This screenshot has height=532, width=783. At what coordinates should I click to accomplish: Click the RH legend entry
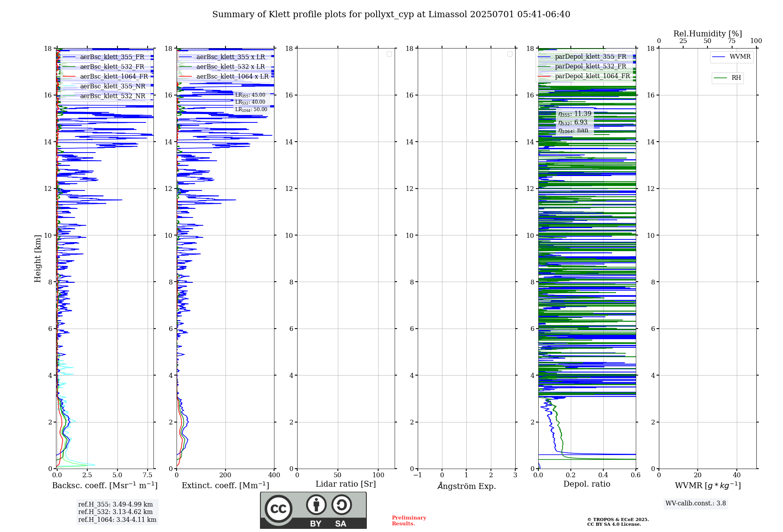(x=728, y=78)
